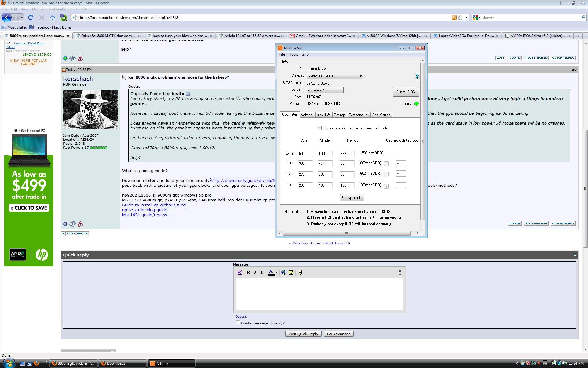This screenshot has height=368, width=588.
Task: Expand 3D row geometric delta arrow
Action: (x=386, y=164)
